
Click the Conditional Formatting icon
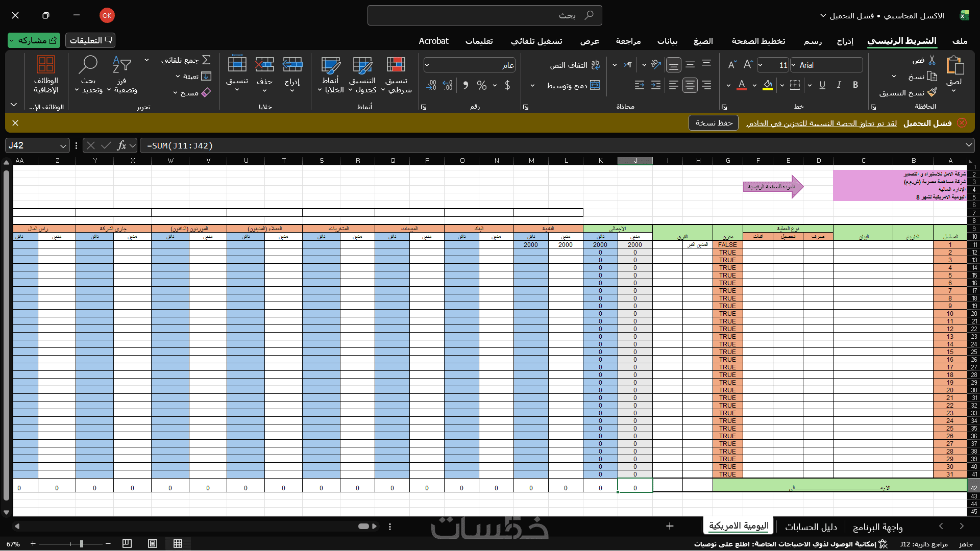(x=396, y=65)
